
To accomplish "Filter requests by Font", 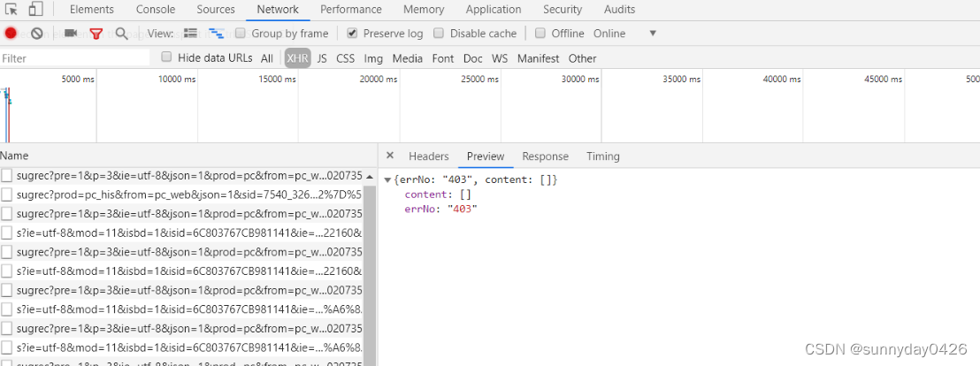I will tap(443, 58).
